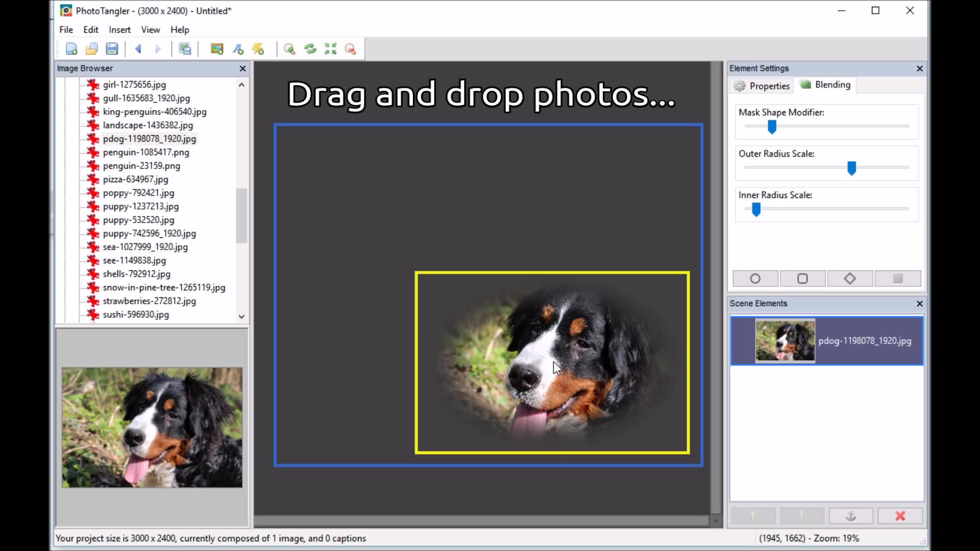Select the circle mask shape button

click(755, 279)
